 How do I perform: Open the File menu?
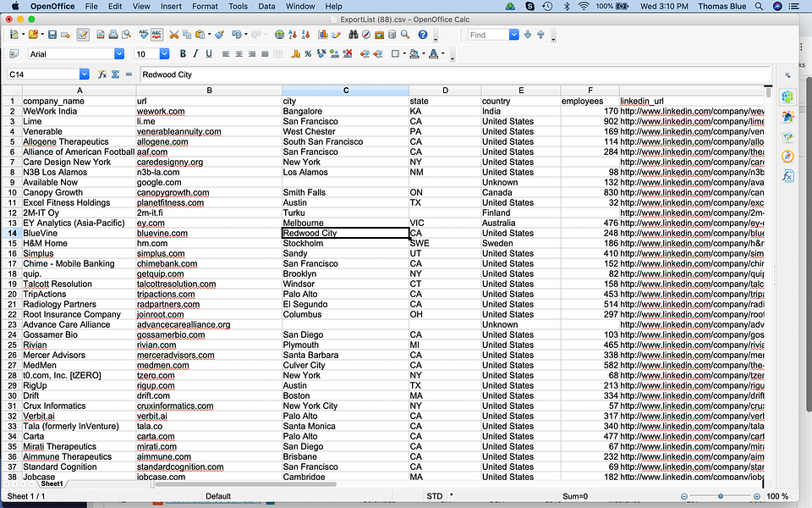(x=91, y=6)
